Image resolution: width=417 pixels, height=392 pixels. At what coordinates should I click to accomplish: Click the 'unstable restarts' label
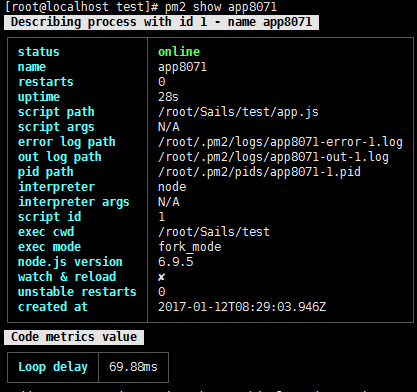pos(77,292)
